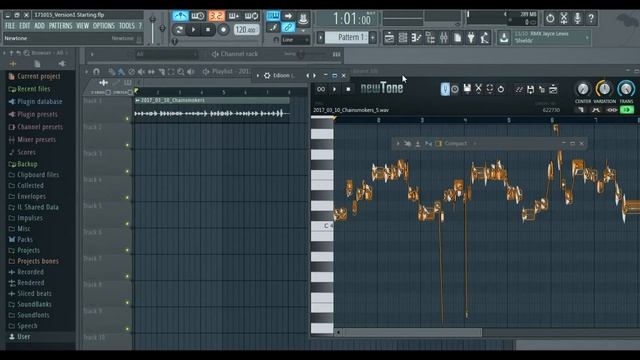Toggle typing keyboard to piano icon

tap(273, 16)
